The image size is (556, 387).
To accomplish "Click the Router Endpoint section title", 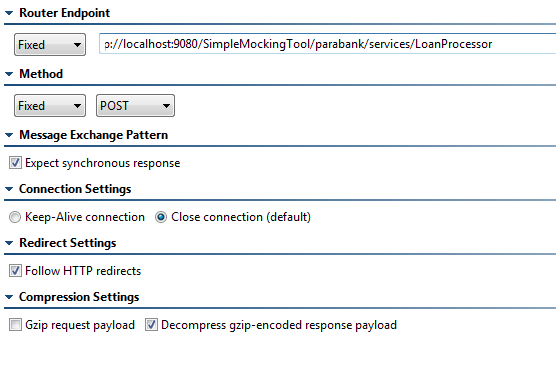I will tap(65, 13).
